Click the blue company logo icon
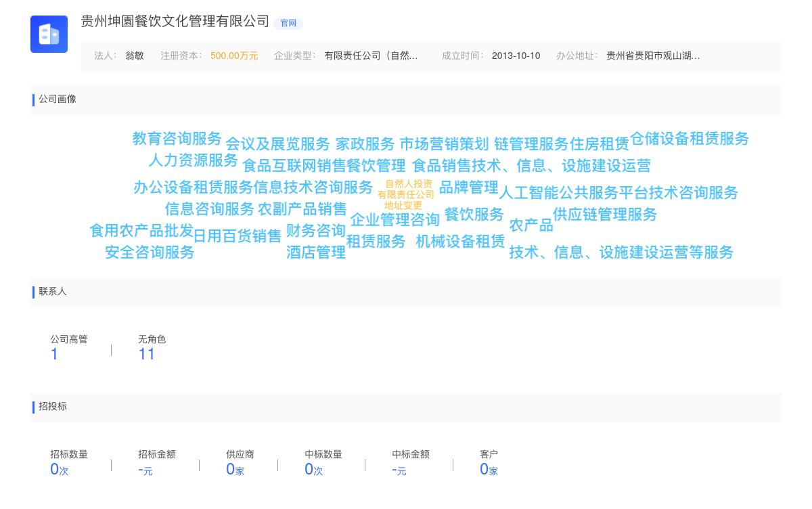Viewport: 812px width, 509px height. click(49, 34)
